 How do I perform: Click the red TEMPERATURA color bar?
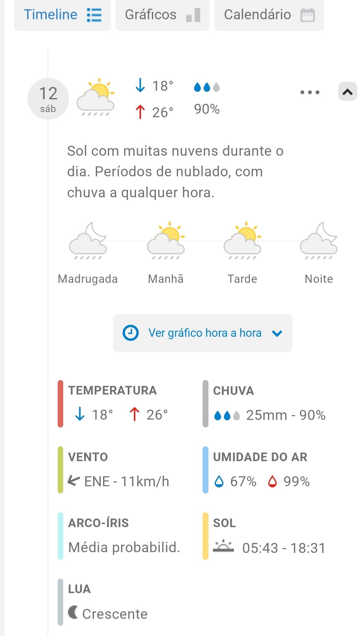point(60,403)
